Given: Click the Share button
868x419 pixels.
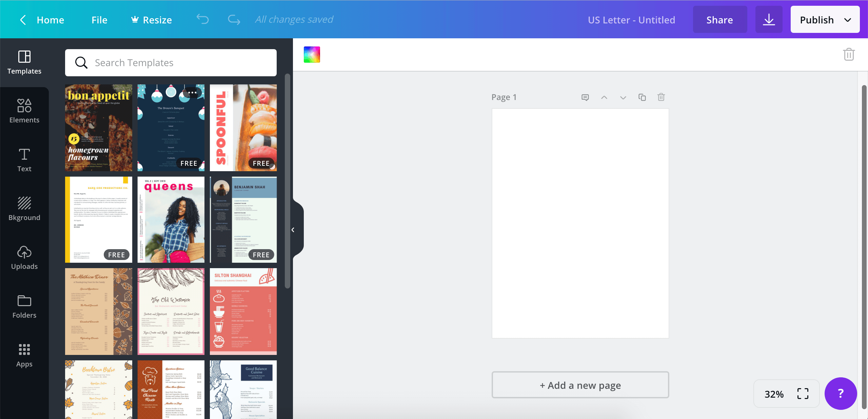Looking at the screenshot, I should pos(719,20).
